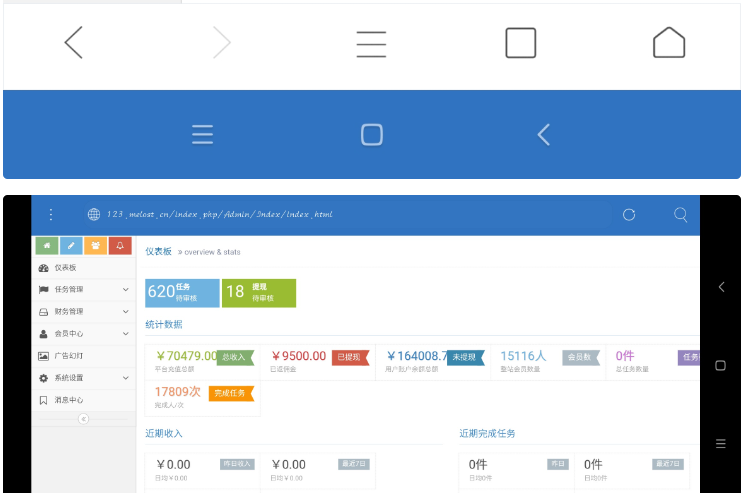Click the 统计数据 section heading
This screenshot has width=745, height=493.
click(164, 324)
